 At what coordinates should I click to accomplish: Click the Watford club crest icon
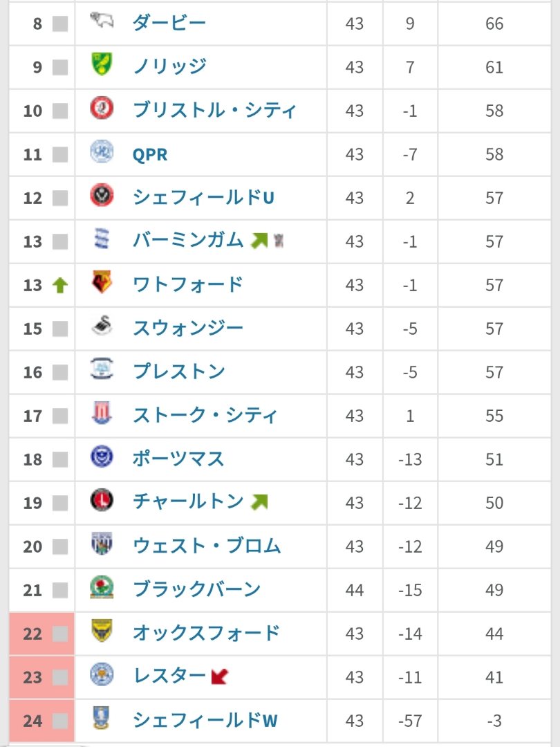(x=102, y=284)
